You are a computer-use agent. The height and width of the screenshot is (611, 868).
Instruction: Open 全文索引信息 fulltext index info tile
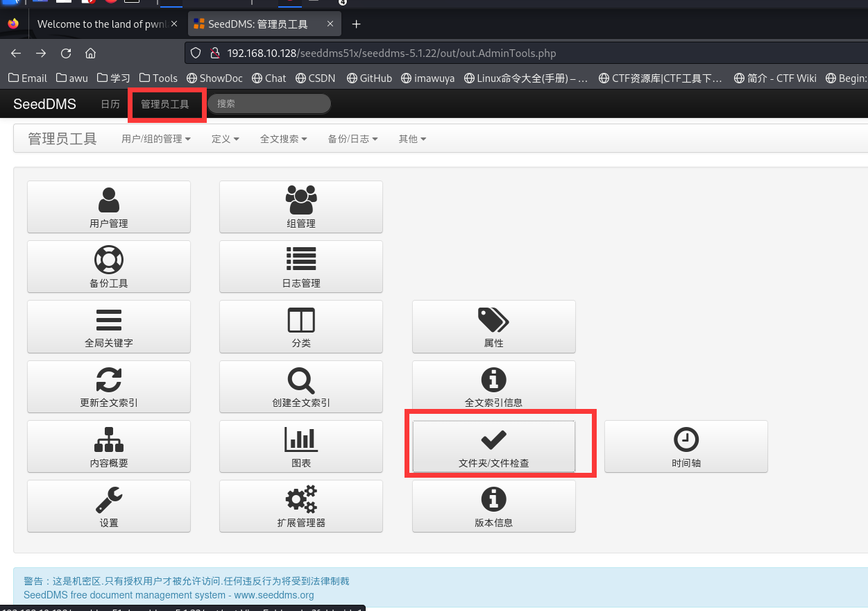pyautogui.click(x=493, y=386)
